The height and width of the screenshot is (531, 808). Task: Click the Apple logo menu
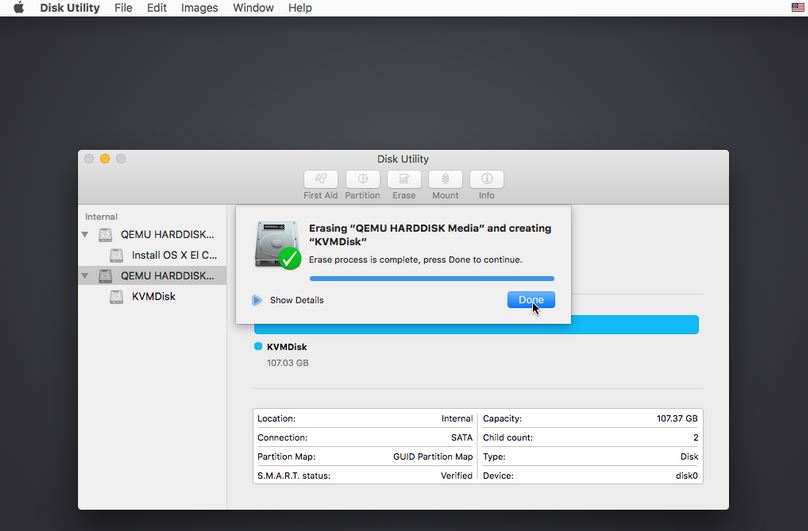pyautogui.click(x=19, y=8)
